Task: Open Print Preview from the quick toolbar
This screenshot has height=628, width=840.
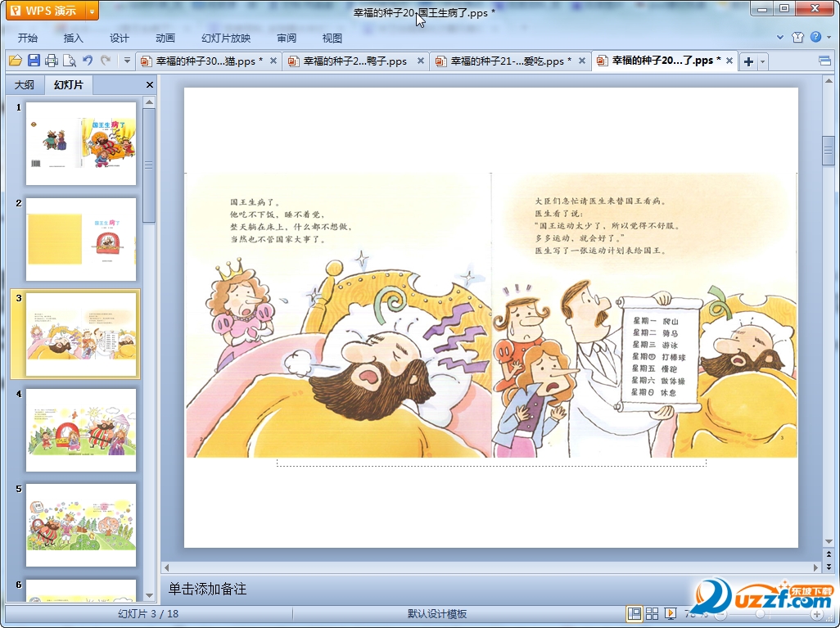Action: click(70, 61)
